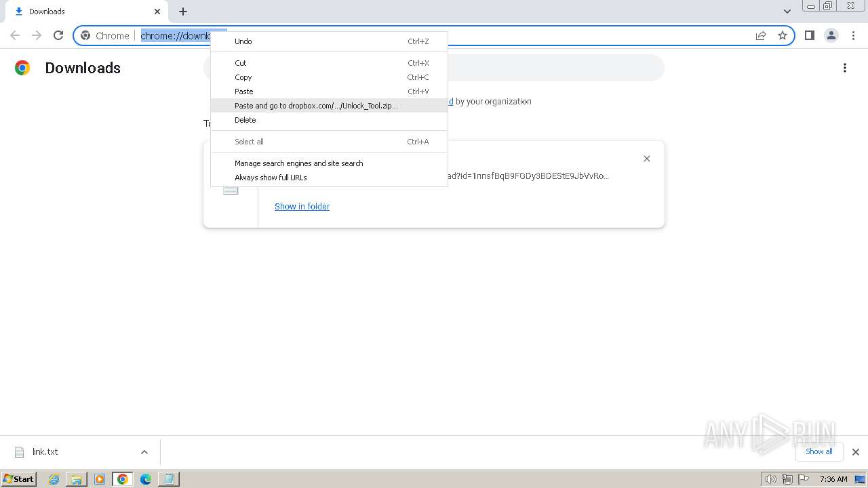868x488 pixels.
Task: Switch to Chrome in the taskbar
Action: [x=123, y=479]
